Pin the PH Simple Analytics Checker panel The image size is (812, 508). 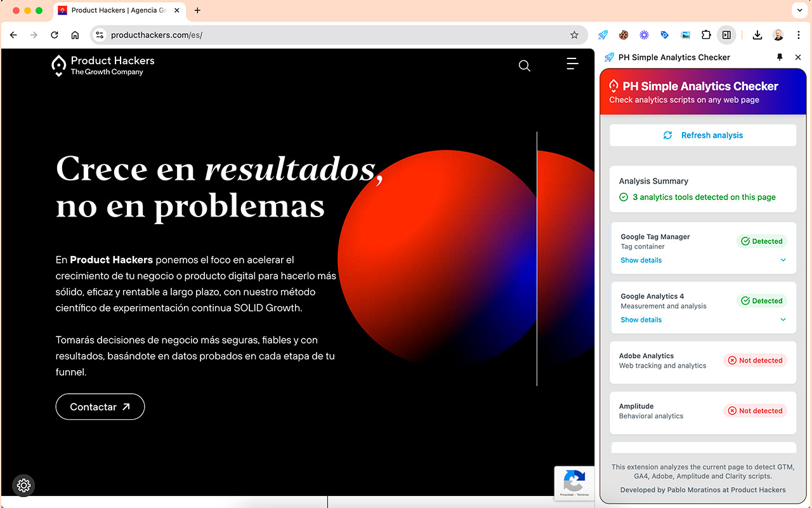(x=780, y=57)
